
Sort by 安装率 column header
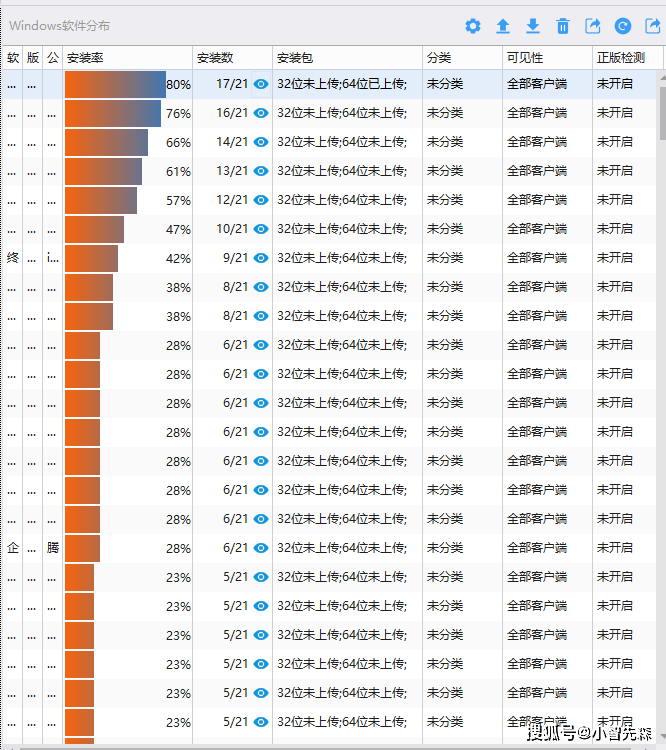(x=84, y=58)
